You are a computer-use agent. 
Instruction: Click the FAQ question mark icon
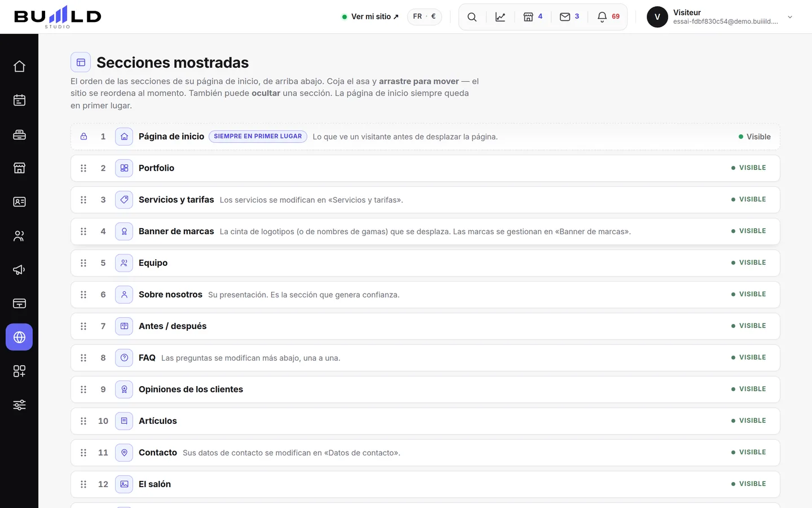(124, 358)
